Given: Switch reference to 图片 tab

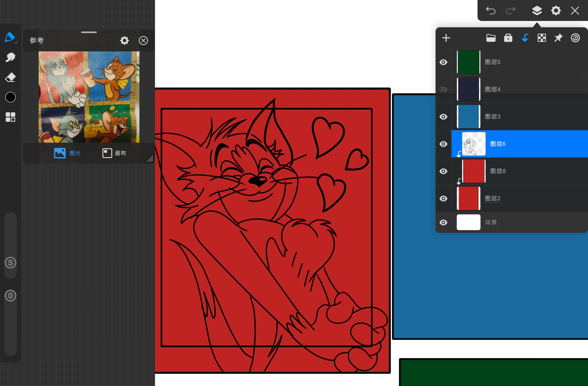Looking at the screenshot, I should coord(67,153).
